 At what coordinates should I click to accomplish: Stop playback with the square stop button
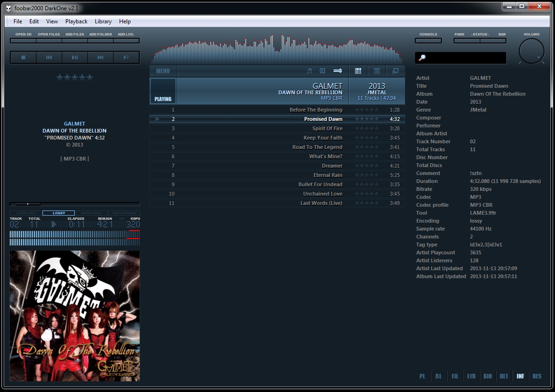pyautogui.click(x=23, y=57)
